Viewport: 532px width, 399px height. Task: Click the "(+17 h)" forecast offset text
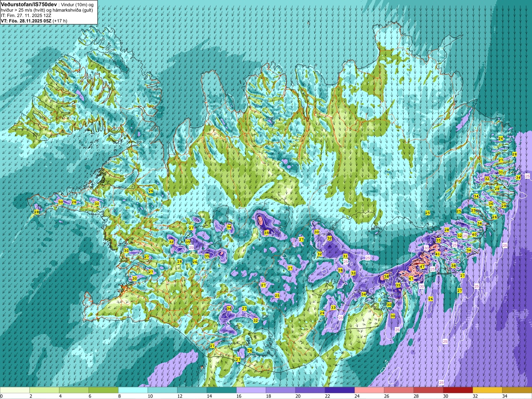point(60,21)
